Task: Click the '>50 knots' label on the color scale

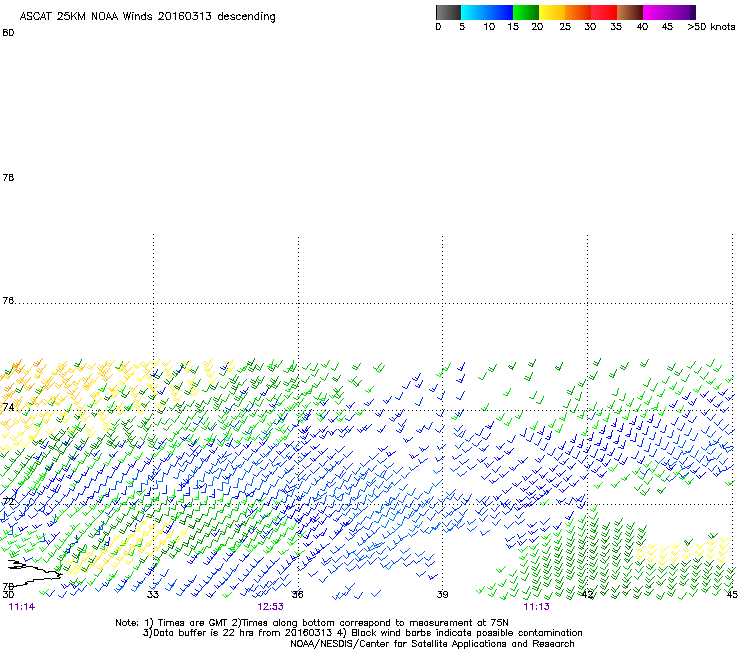Action: click(x=711, y=27)
